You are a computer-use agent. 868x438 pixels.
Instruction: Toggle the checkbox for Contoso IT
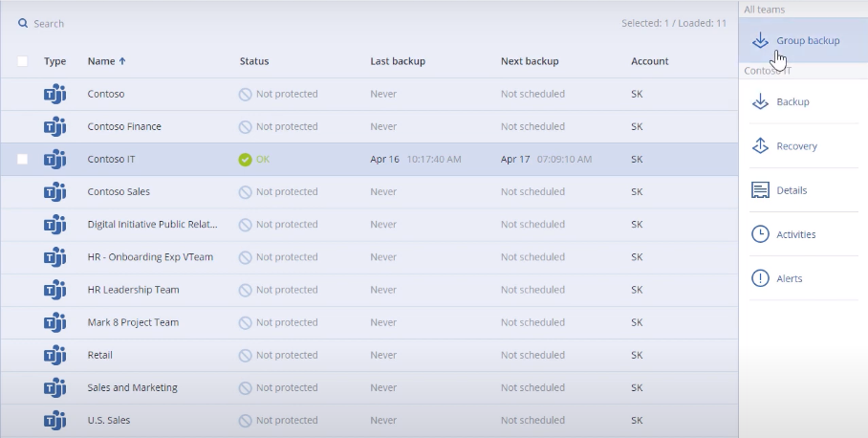click(x=22, y=160)
